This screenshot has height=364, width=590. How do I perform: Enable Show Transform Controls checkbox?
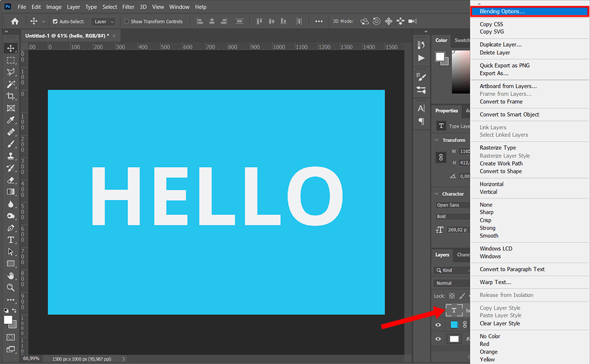click(126, 21)
